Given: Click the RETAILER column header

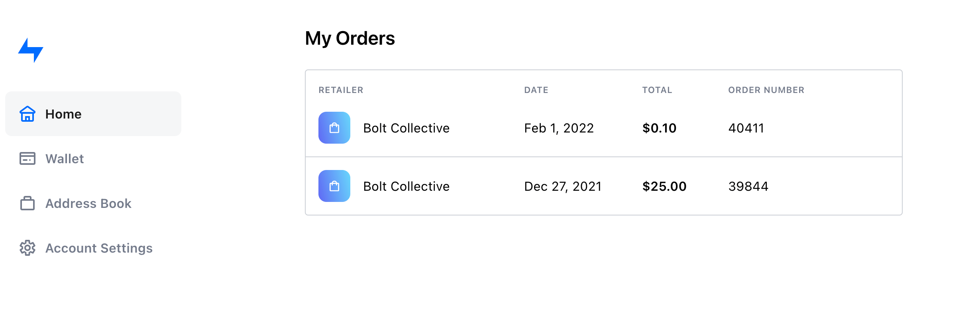Looking at the screenshot, I should pos(341,90).
